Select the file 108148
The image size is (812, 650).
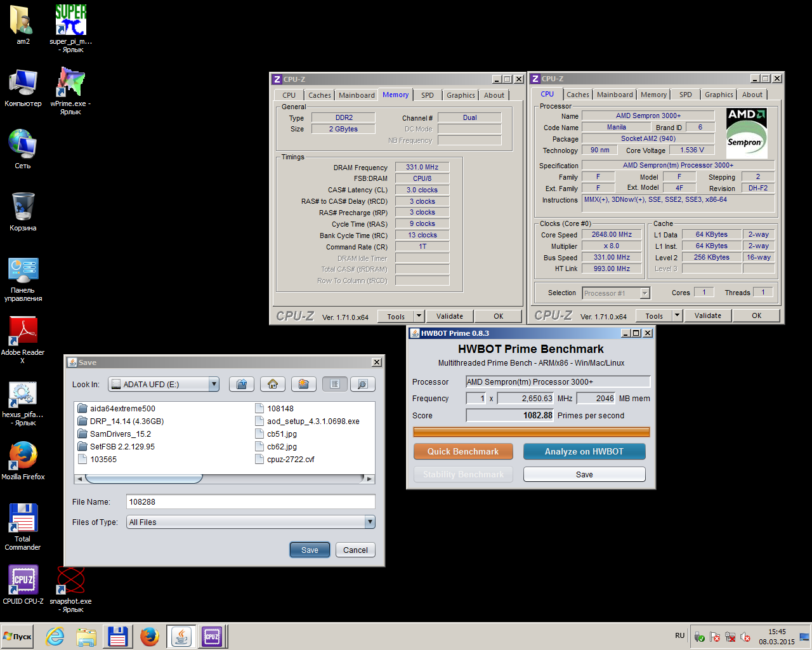(274, 409)
